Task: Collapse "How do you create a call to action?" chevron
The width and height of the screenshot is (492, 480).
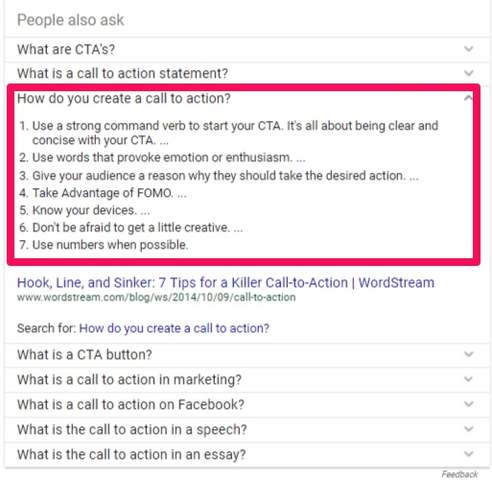Action: pos(469,98)
